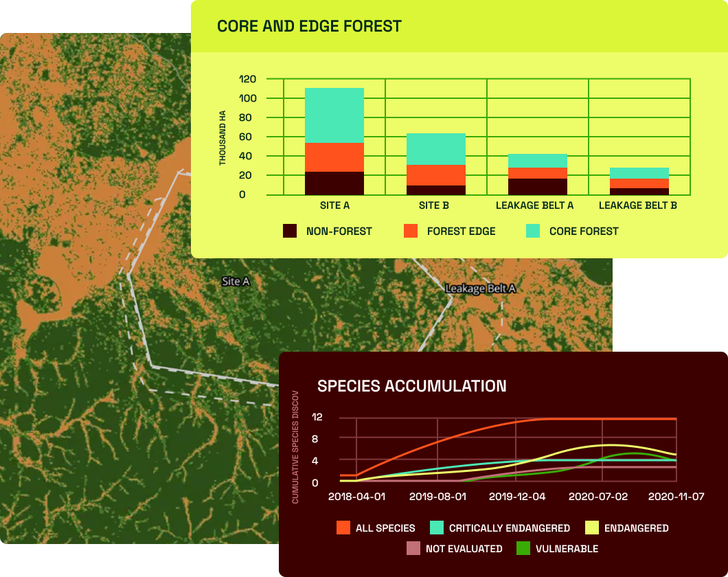
Task: Click the FOREST EDGE legend label
Action: [x=461, y=231]
